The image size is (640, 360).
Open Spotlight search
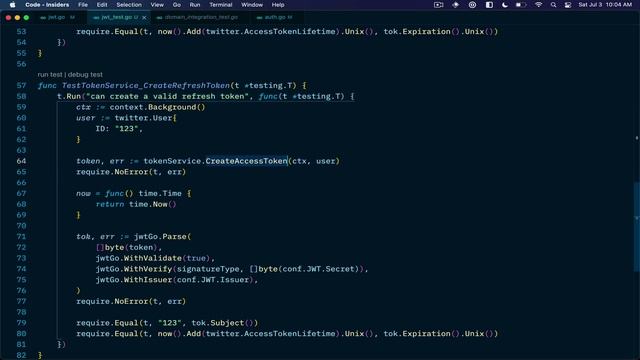coord(553,5)
